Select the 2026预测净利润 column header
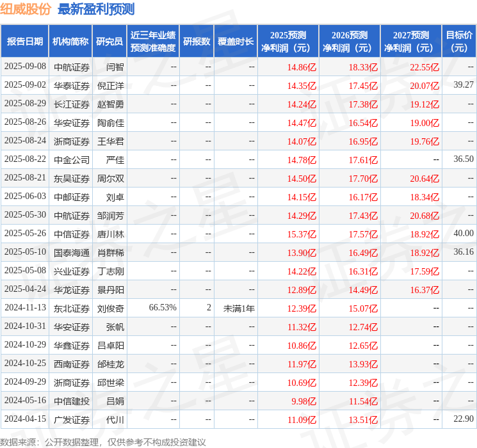 [x=350, y=42]
